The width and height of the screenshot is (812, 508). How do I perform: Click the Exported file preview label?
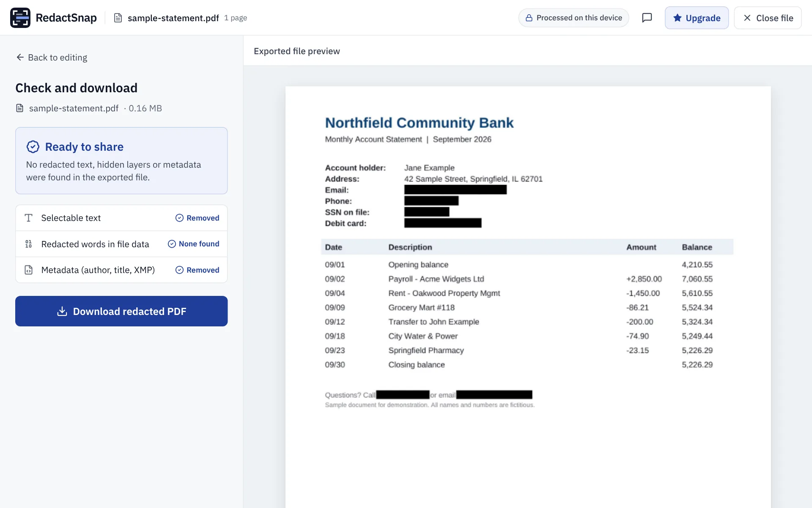(x=297, y=51)
